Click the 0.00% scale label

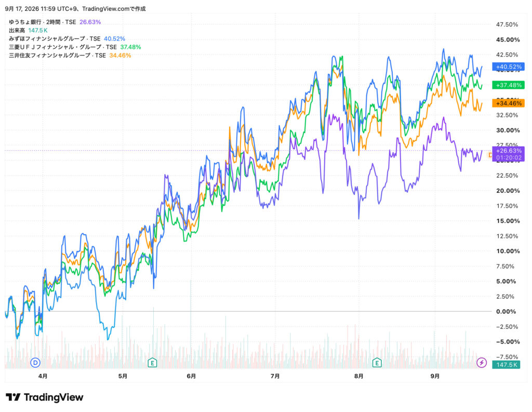pos(506,312)
